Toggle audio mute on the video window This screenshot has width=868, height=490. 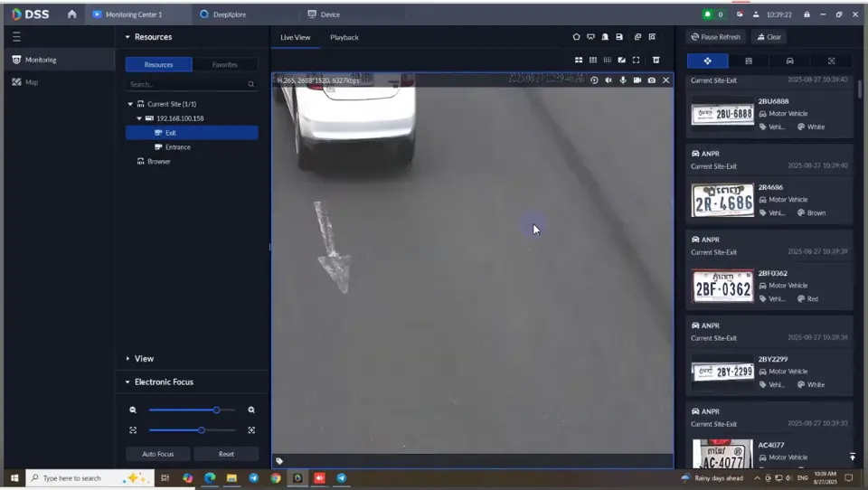pyautogui.click(x=609, y=80)
